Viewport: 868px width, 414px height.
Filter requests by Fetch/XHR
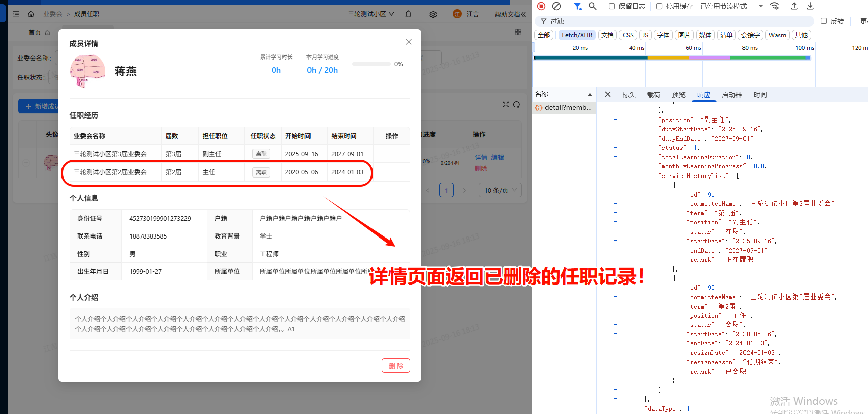577,35
